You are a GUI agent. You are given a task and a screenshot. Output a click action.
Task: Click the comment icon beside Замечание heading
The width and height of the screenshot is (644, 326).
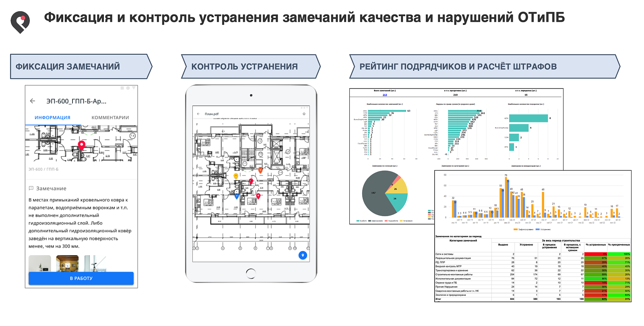[x=31, y=188]
